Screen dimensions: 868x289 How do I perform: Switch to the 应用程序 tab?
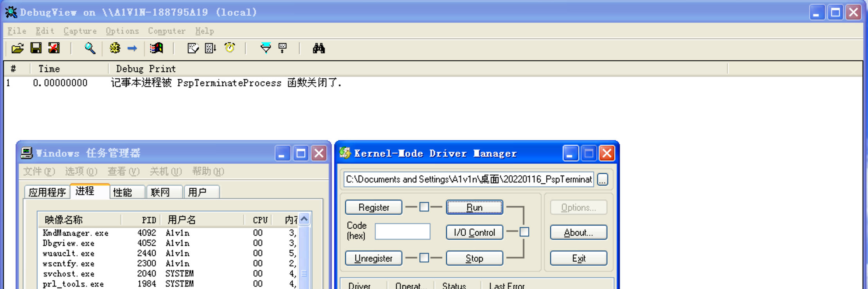47,192
